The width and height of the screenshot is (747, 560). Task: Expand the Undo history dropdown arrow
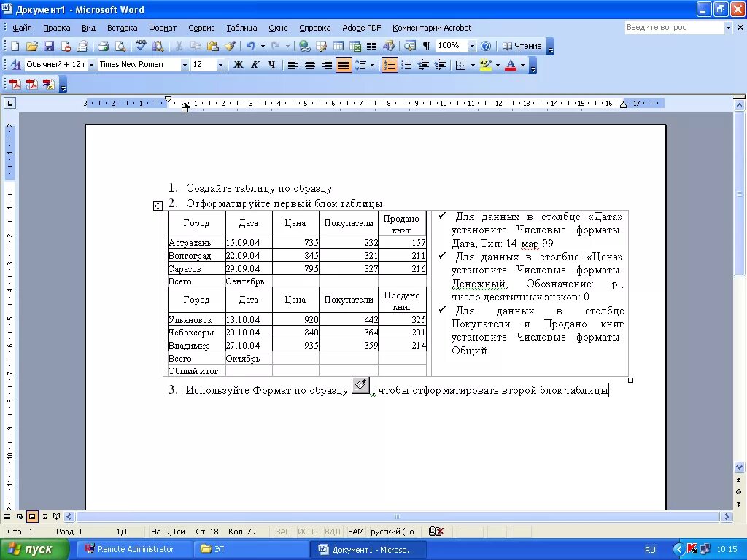[x=262, y=46]
